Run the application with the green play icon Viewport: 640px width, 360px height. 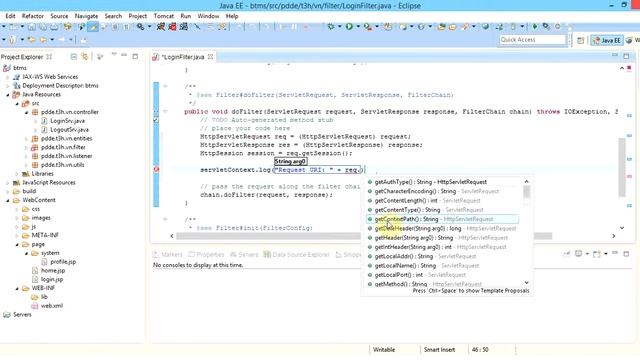click(x=349, y=27)
